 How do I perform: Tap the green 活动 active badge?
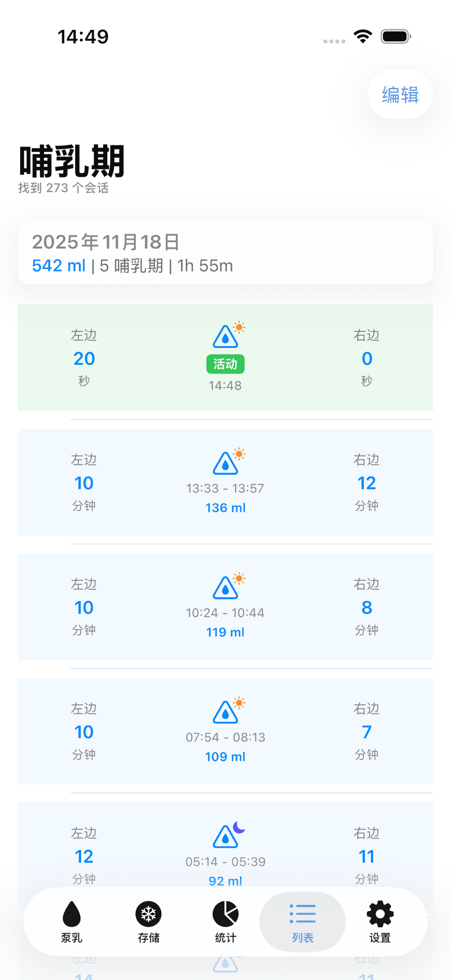[x=225, y=364]
